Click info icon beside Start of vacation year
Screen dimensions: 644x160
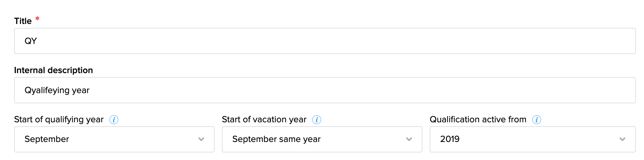tap(316, 120)
